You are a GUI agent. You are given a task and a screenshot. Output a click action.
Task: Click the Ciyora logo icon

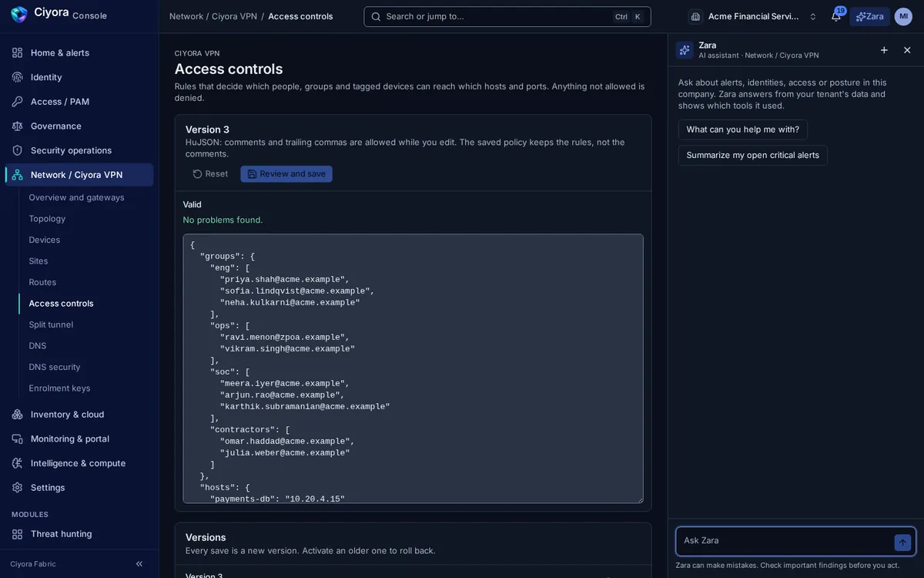pos(19,14)
